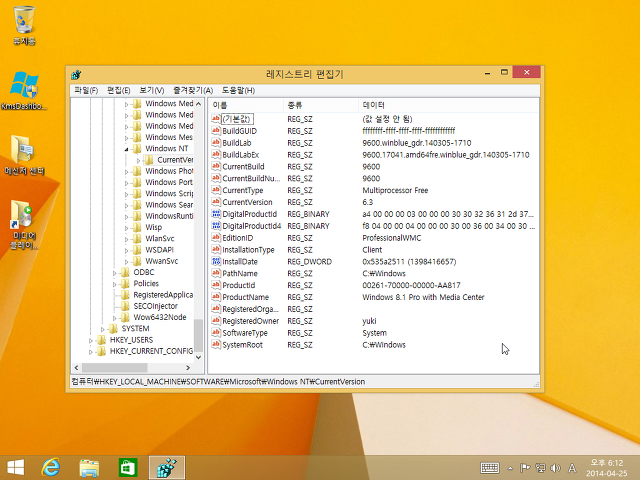Image resolution: width=640 pixels, height=480 pixels.
Task: Launch Internet Explorer from the taskbar
Action: coord(51,467)
